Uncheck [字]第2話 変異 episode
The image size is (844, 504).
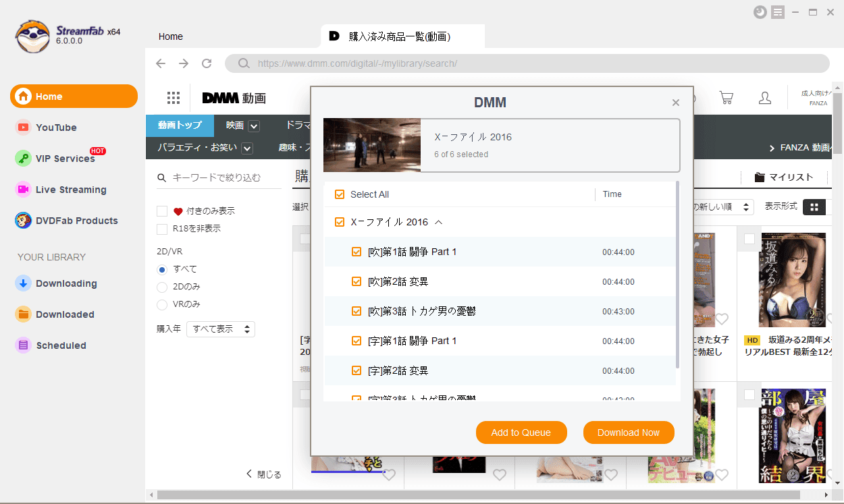[357, 370]
